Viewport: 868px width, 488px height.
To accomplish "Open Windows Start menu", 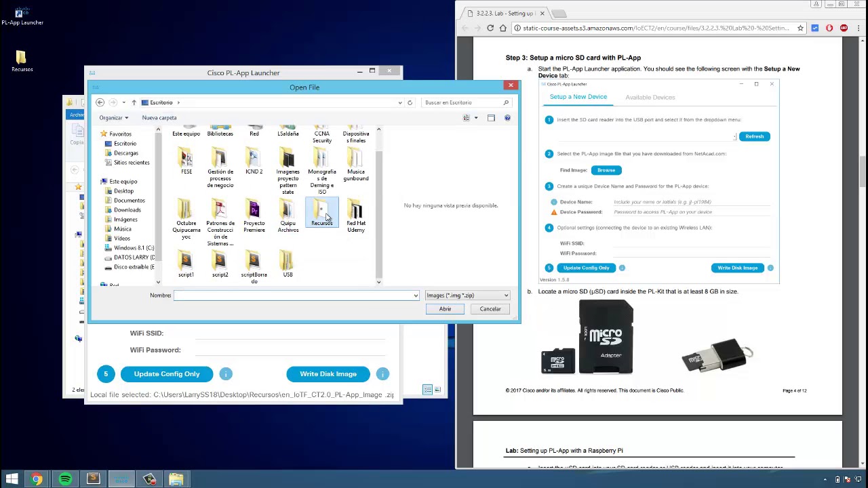I will [x=12, y=479].
